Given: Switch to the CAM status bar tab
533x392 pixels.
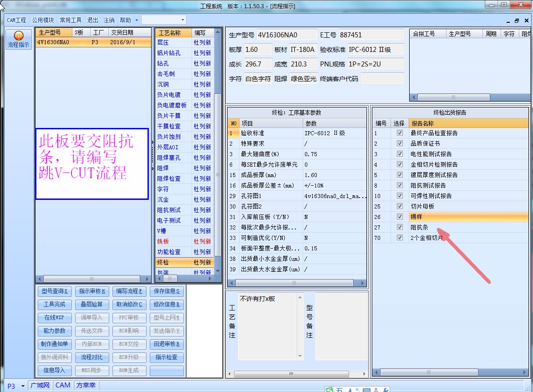Looking at the screenshot, I should tap(63, 385).
